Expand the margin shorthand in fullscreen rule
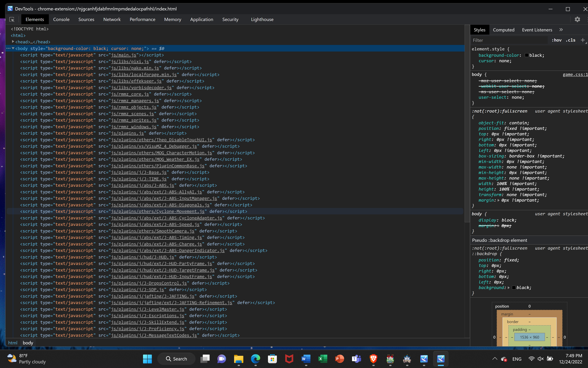Image resolution: width=588 pixels, height=368 pixels. click(x=498, y=200)
